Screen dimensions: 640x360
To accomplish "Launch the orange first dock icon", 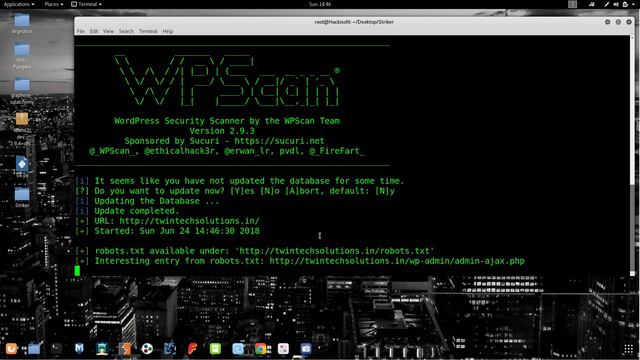I will click(x=11, y=349).
